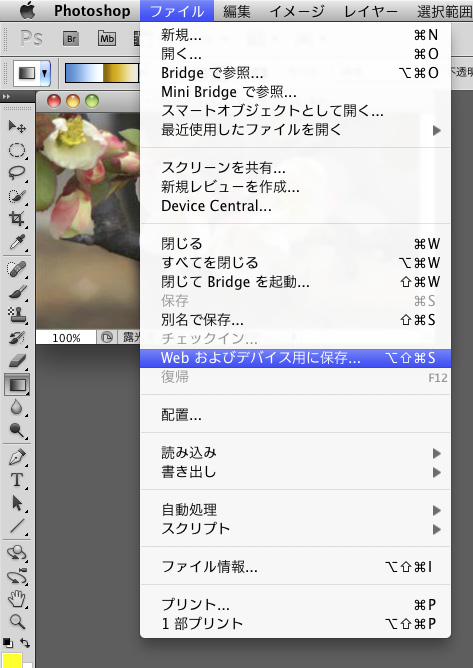Viewport: 473px width, 668px height.
Task: Select the Lasso tool
Action: pyautogui.click(x=17, y=173)
